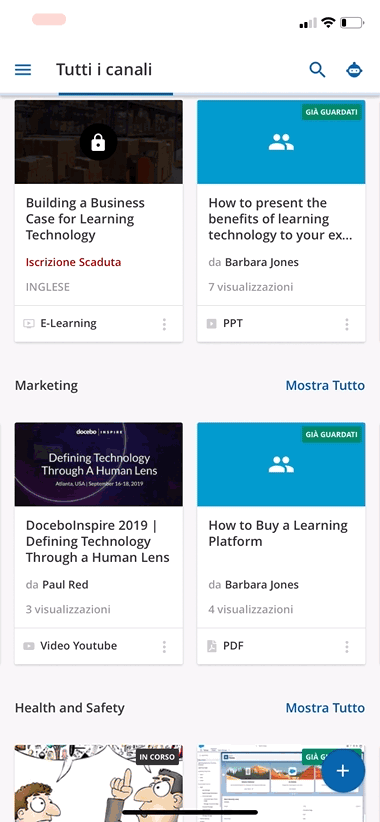The height and width of the screenshot is (822, 380).
Task: Open options menu for E-Learning course card
Action: pos(164,324)
